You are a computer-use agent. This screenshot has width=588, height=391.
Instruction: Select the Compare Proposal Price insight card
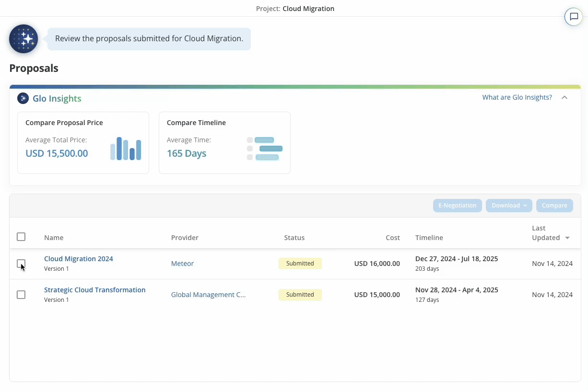83,142
